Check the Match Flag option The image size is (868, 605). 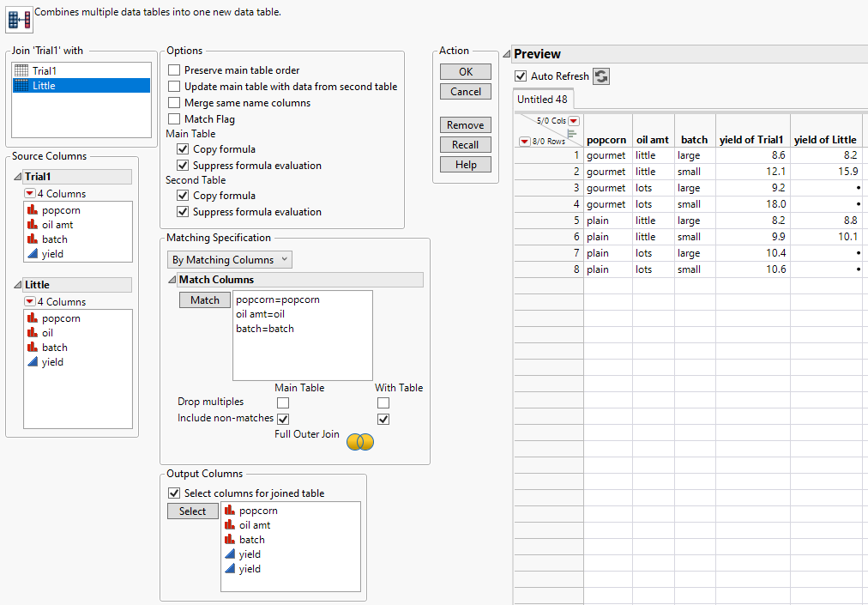(x=175, y=119)
